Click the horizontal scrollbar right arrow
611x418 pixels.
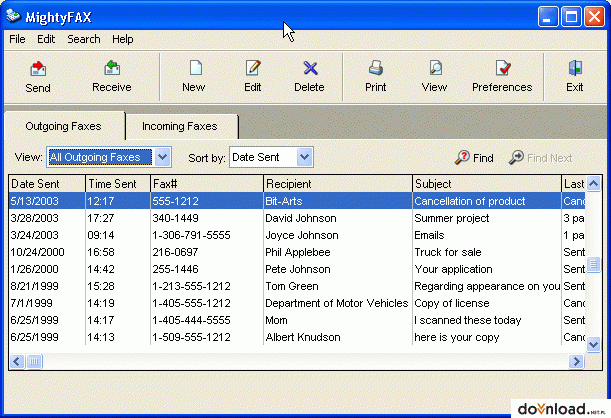click(576, 362)
